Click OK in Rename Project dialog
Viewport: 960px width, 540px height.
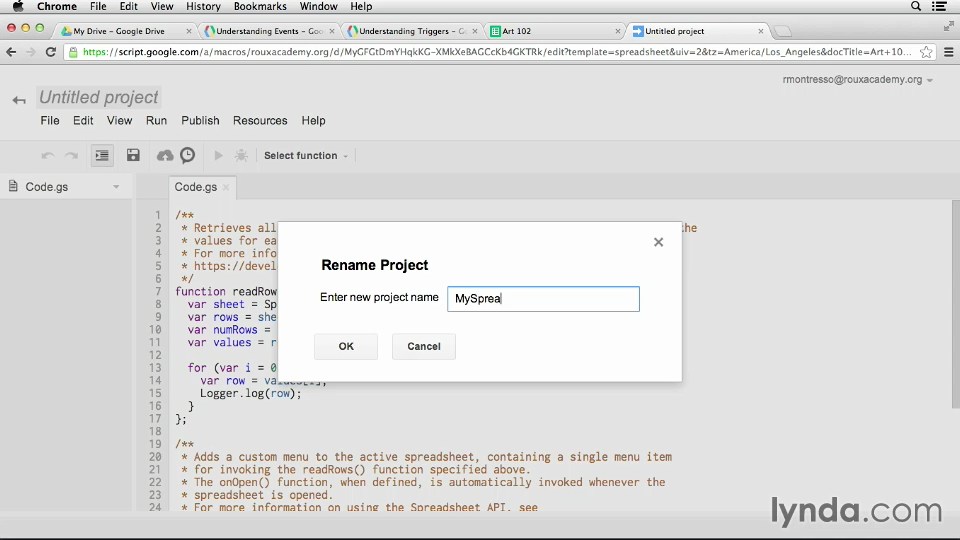click(346, 347)
